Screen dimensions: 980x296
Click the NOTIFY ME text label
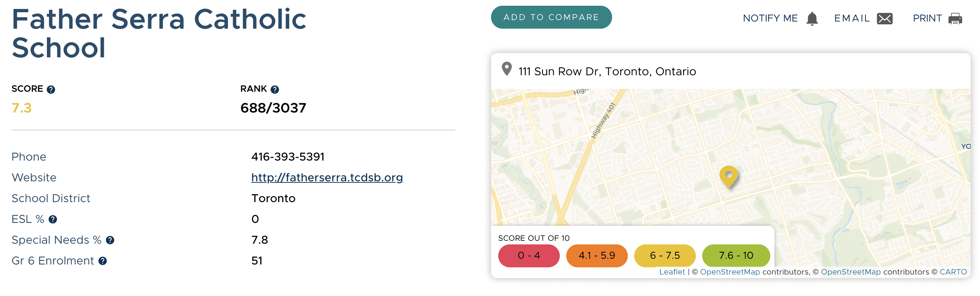coord(770,18)
